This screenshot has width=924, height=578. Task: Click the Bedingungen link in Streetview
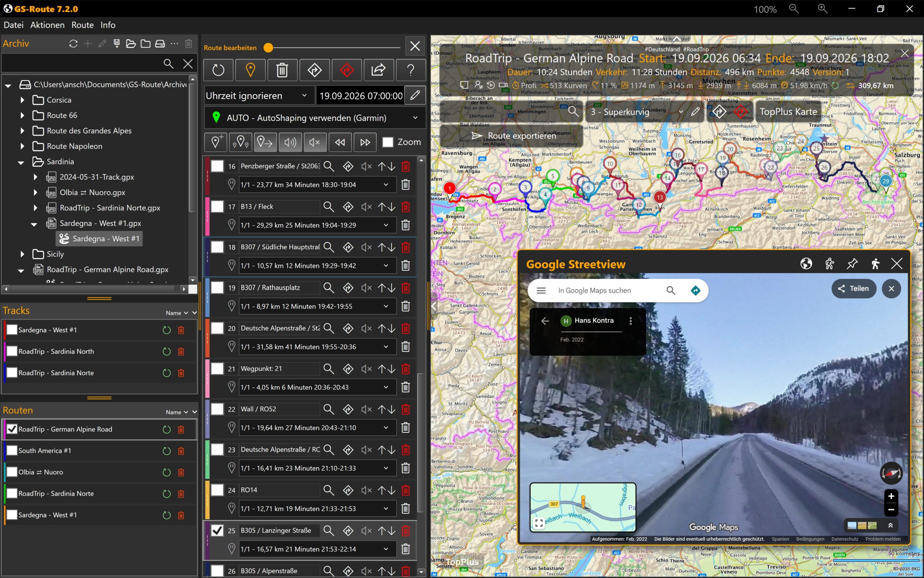pyautogui.click(x=810, y=539)
